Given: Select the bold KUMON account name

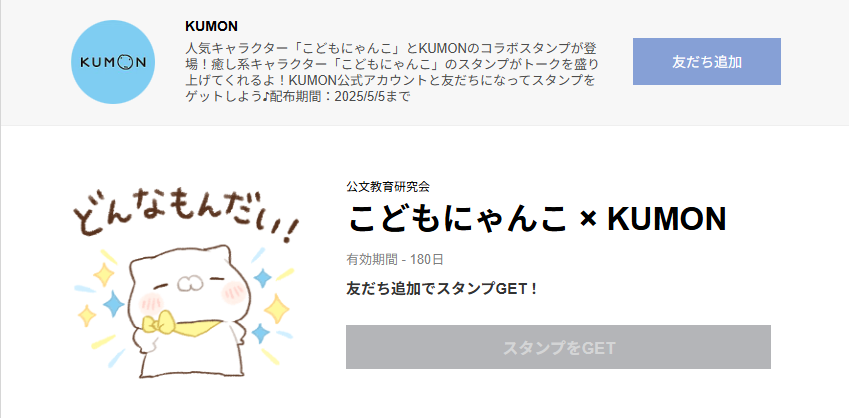Looking at the screenshot, I should 211,26.
